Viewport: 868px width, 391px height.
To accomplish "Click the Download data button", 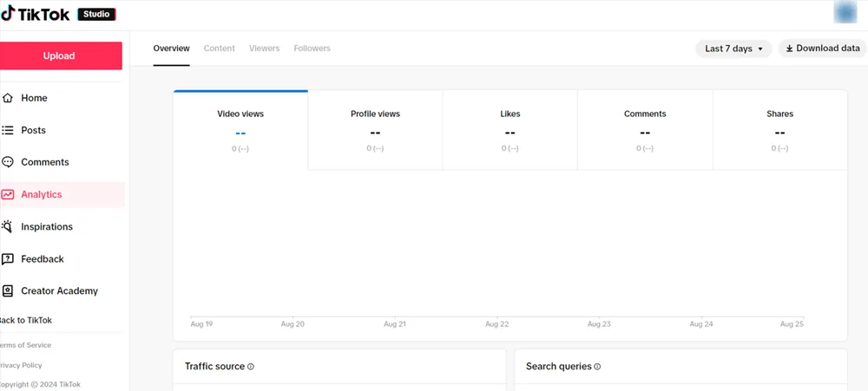I will [823, 48].
